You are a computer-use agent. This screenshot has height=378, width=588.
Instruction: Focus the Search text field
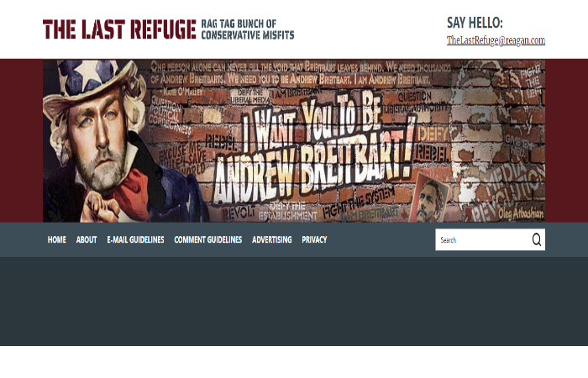click(483, 239)
